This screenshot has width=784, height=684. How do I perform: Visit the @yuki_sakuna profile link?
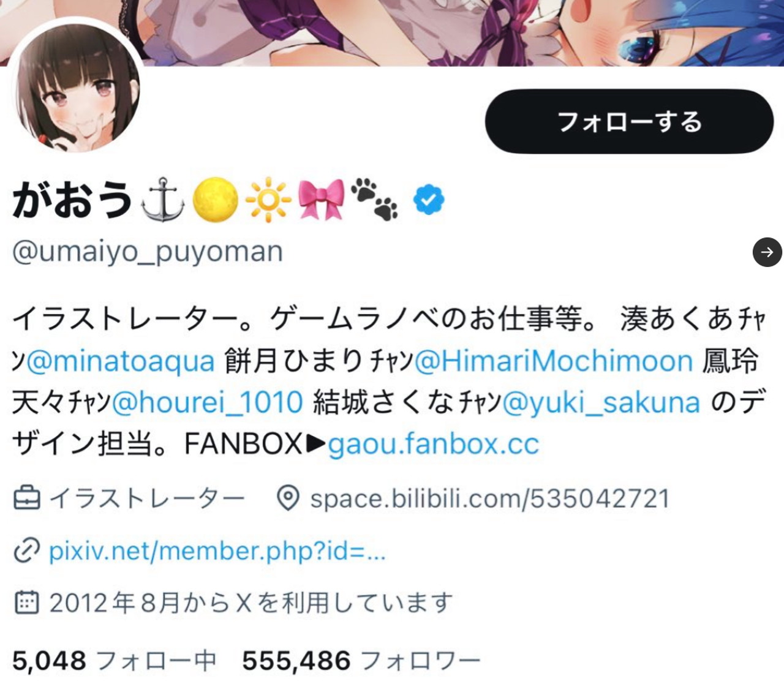coord(601,402)
